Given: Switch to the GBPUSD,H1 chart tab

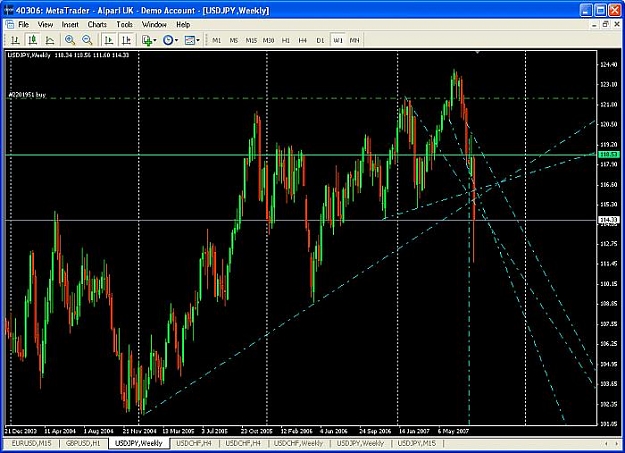Looking at the screenshot, I should click(83, 443).
